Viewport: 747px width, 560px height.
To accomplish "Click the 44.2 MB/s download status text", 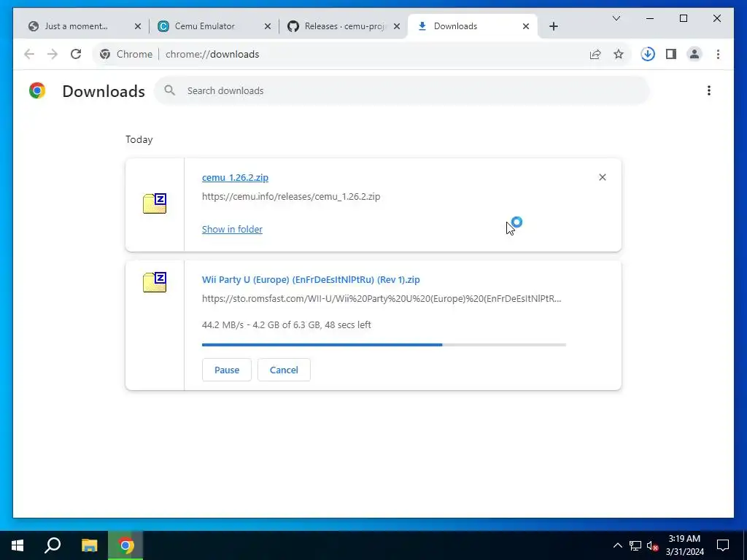I will click(x=286, y=324).
